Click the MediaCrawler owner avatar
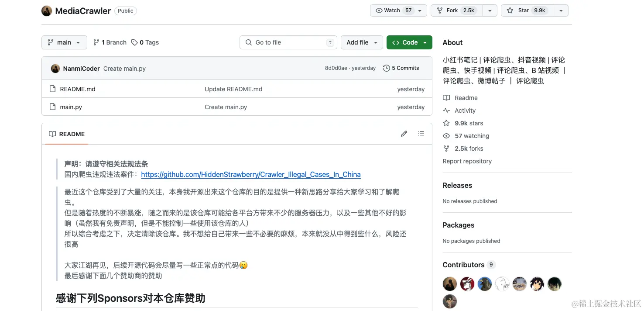Viewport: 644px width, 311px height. (x=47, y=11)
